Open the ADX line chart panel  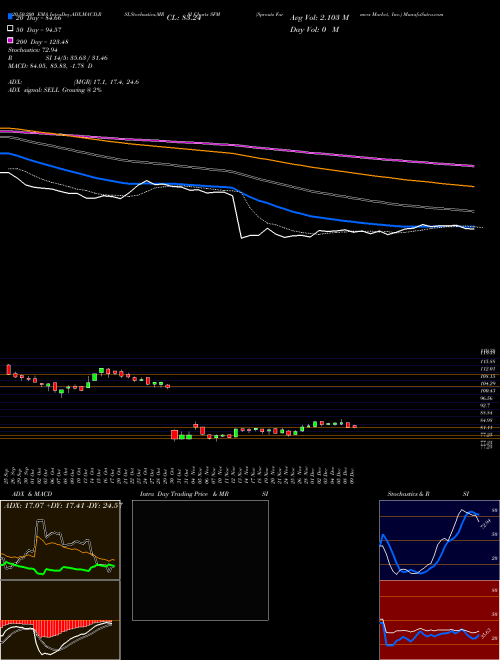point(60,540)
